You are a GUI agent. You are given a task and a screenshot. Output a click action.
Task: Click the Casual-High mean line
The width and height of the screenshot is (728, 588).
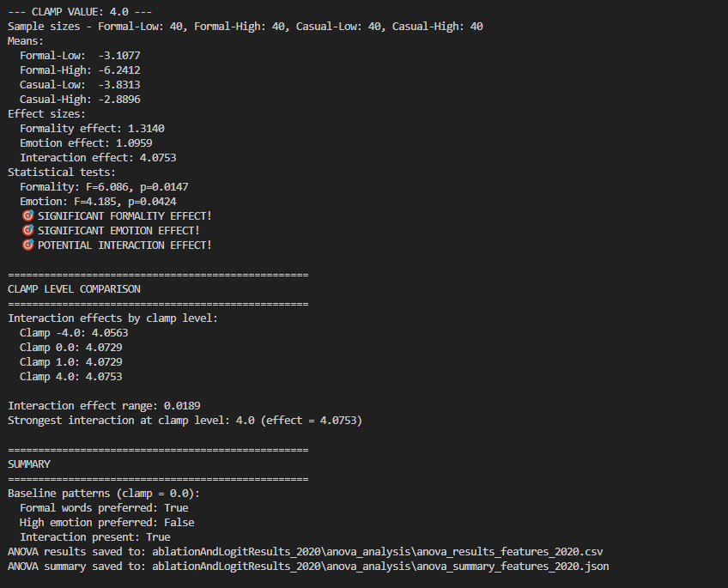coord(80,100)
